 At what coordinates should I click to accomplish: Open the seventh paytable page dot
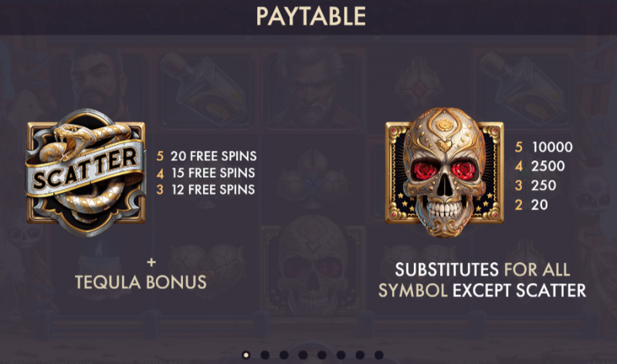tap(360, 355)
